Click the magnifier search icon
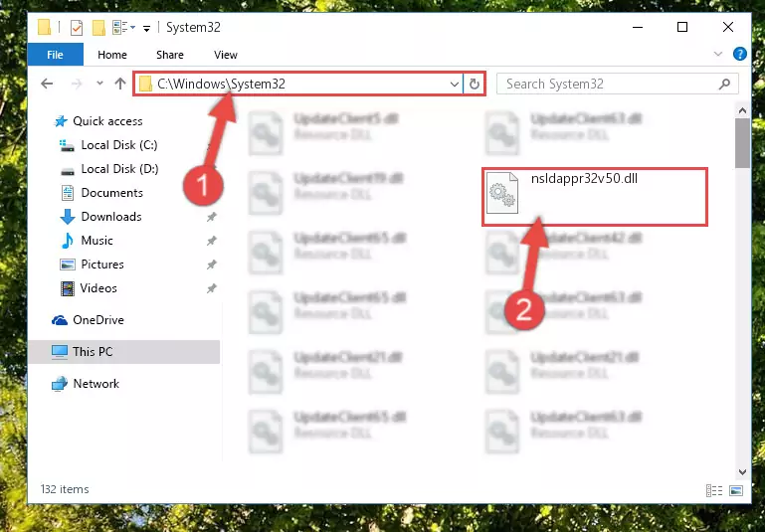This screenshot has height=532, width=765. click(x=724, y=84)
